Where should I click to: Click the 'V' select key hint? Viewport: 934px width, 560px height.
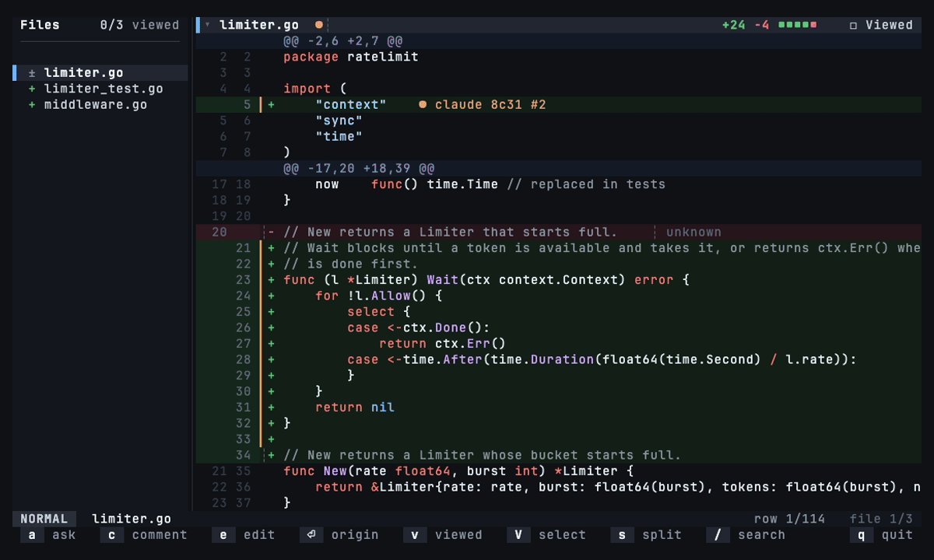[546, 535]
